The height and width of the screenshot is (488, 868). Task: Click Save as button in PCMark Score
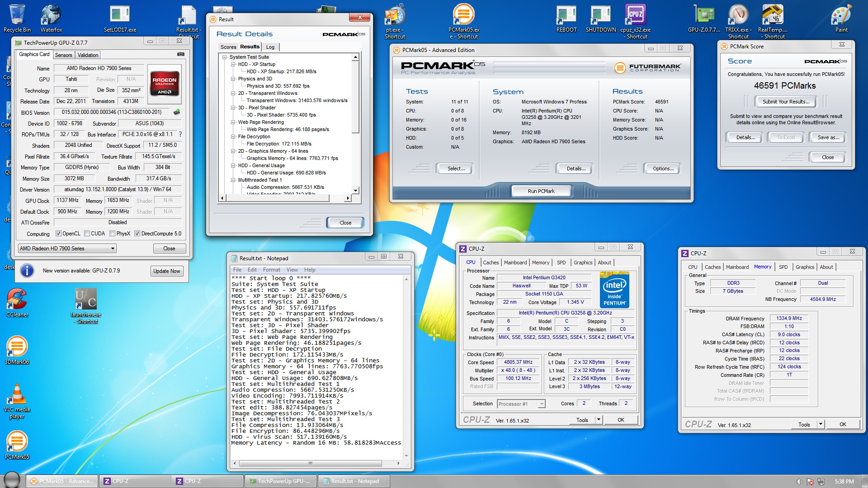click(x=828, y=137)
